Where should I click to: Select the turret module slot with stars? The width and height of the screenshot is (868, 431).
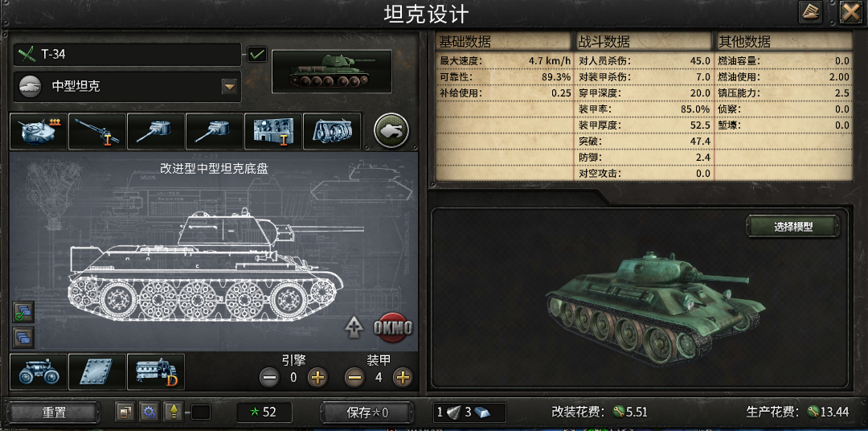[39, 131]
